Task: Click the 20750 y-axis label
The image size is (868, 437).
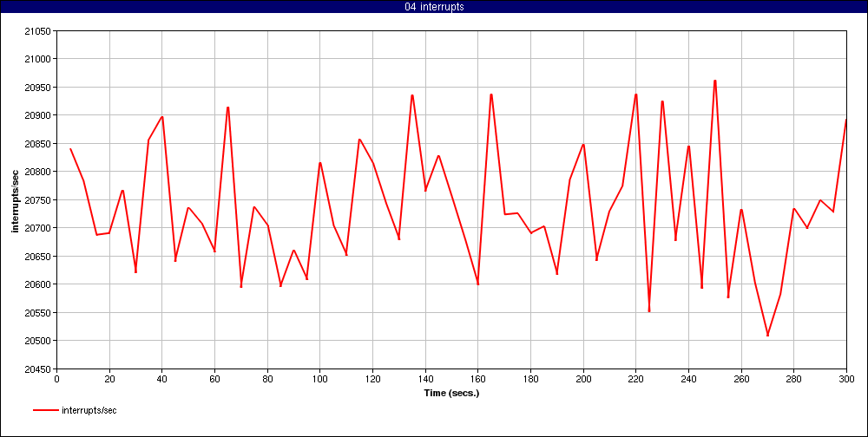Action: pos(37,200)
